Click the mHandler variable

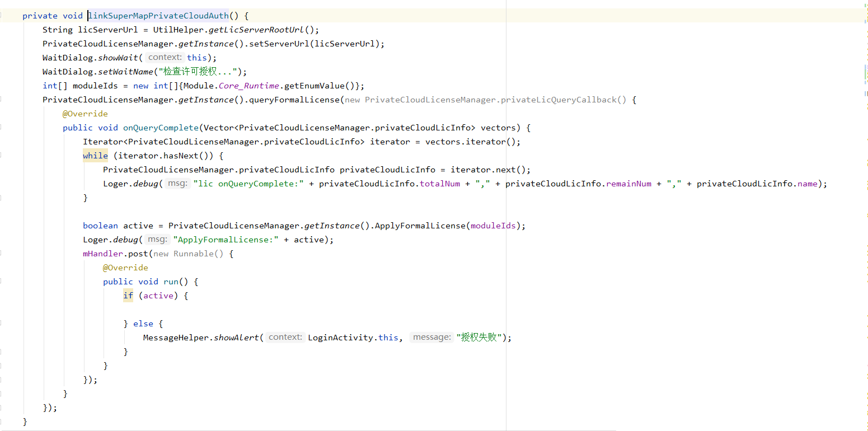point(103,254)
